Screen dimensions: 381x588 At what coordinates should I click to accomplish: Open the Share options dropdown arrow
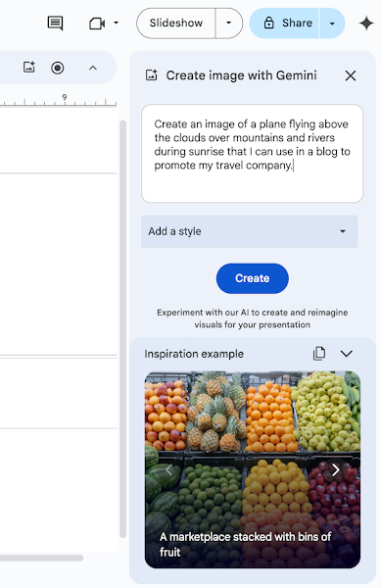click(332, 24)
